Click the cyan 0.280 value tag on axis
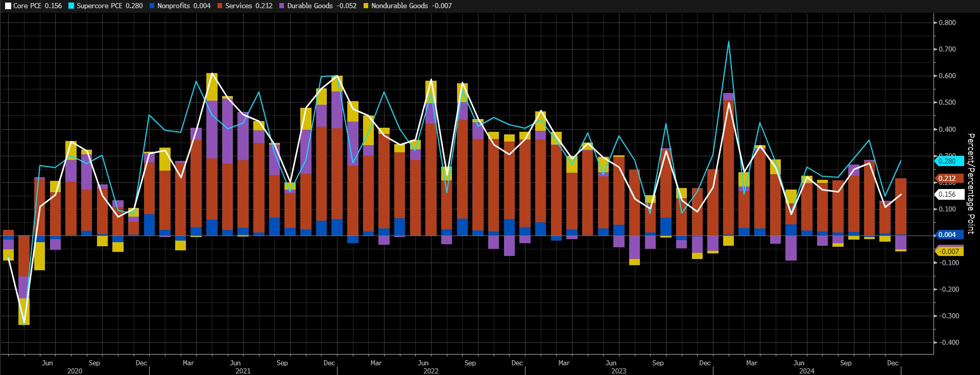 949,161
